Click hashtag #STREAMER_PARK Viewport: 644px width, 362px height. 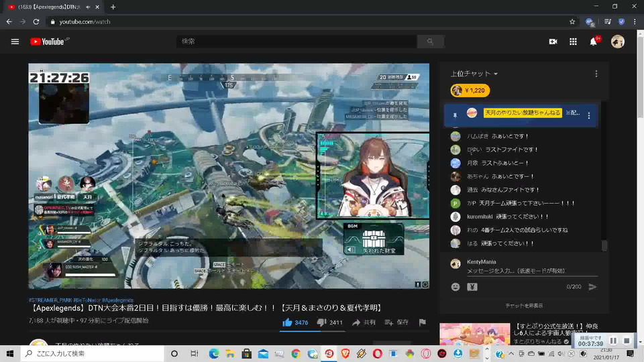[50, 300]
